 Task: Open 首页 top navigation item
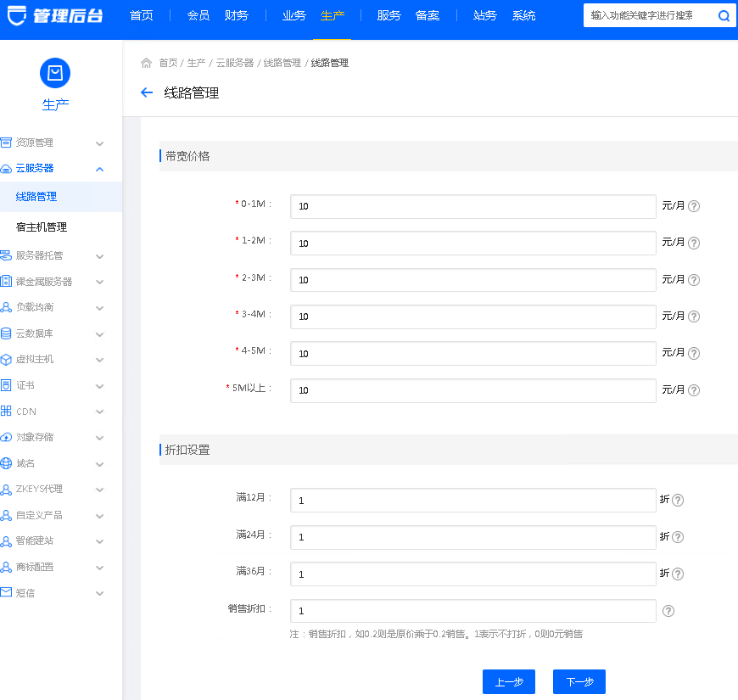(142, 15)
